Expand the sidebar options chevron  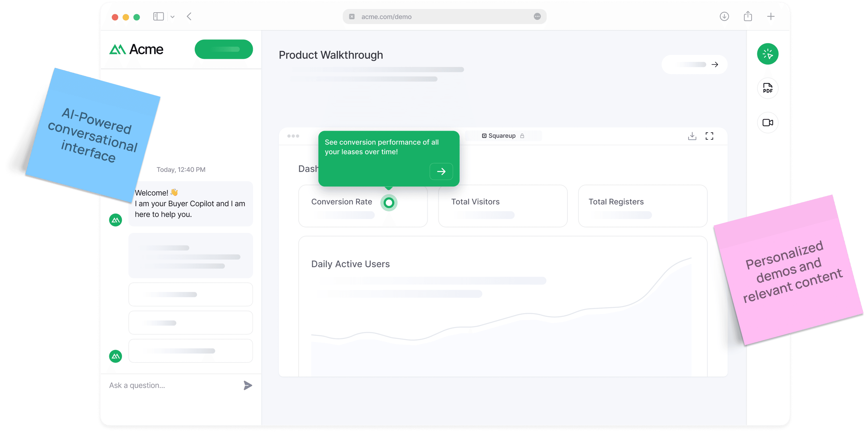(x=172, y=17)
